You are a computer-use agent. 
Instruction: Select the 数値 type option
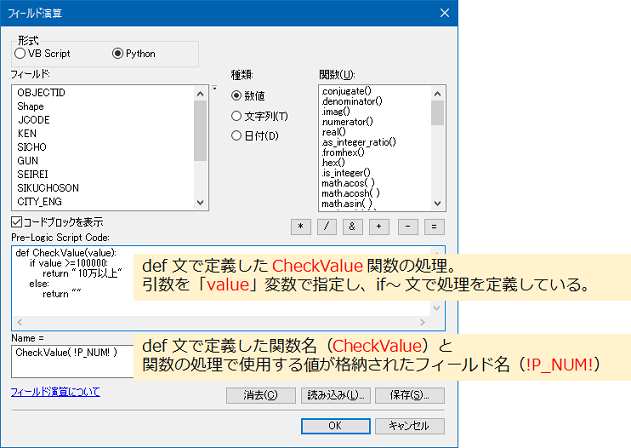point(237,96)
